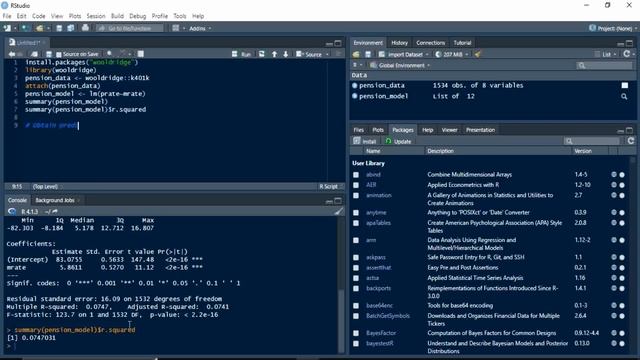Click the Open File folder icon

click(x=39, y=28)
